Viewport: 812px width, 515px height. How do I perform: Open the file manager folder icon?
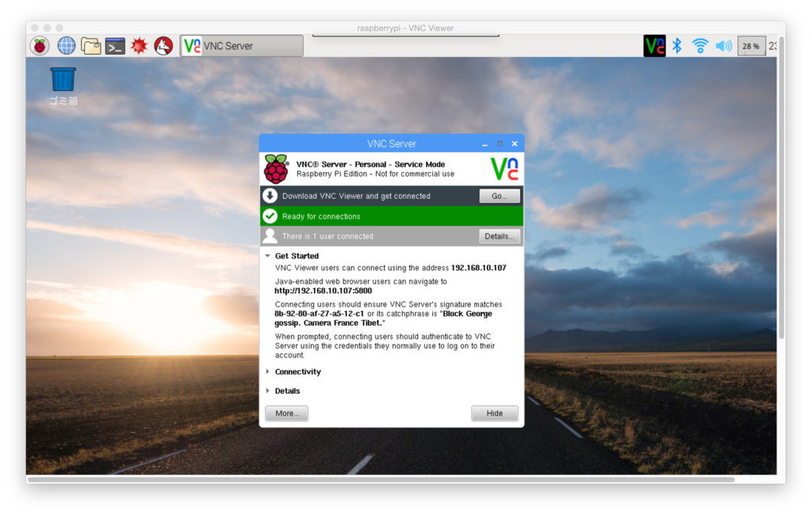(x=91, y=46)
